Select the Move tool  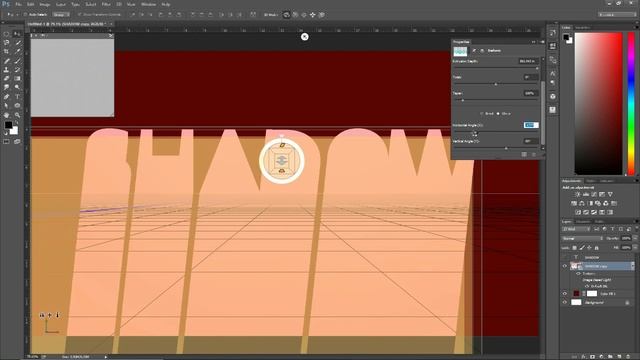point(18,34)
